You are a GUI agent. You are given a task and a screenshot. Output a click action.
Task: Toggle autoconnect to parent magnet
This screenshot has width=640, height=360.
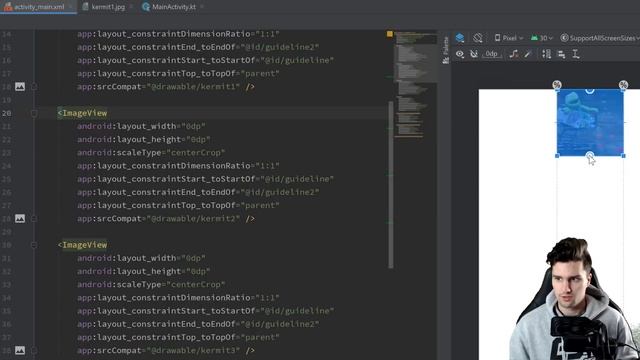pyautogui.click(x=474, y=54)
